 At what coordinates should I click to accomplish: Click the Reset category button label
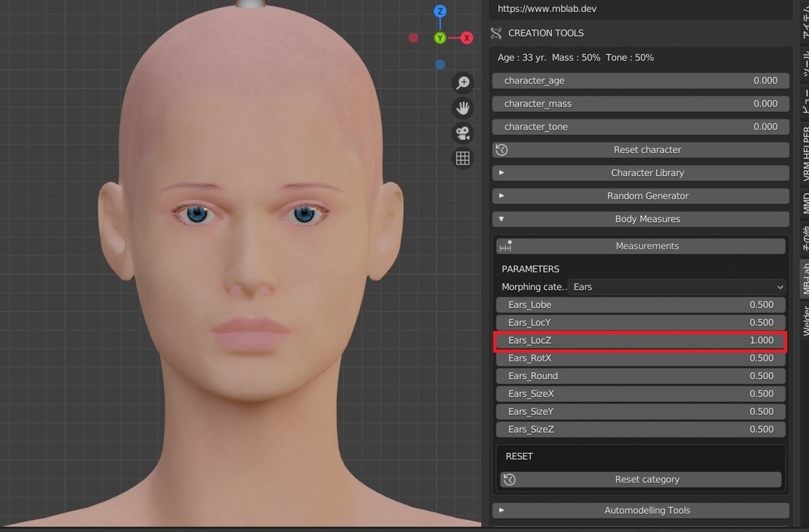647,479
